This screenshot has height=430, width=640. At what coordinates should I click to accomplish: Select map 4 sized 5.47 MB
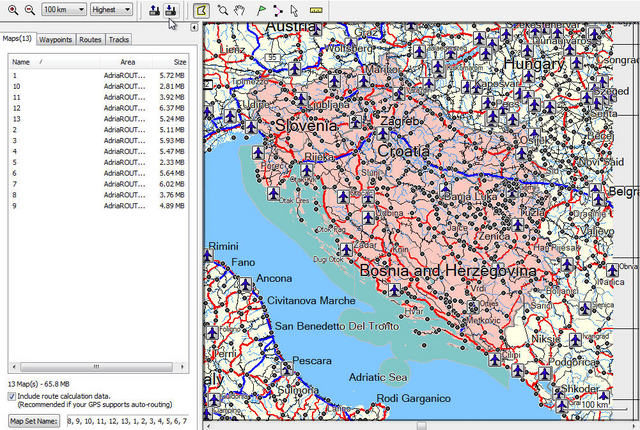tap(98, 151)
